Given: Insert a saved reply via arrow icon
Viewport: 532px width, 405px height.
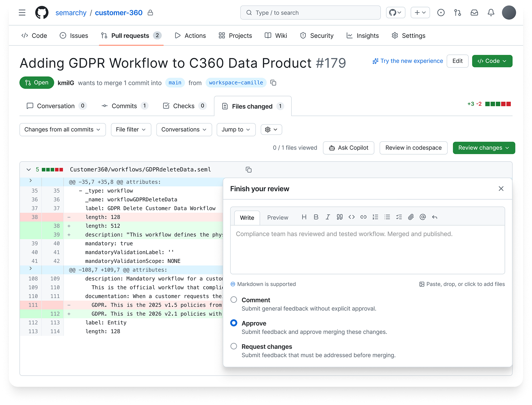Looking at the screenshot, I should pyautogui.click(x=435, y=217).
